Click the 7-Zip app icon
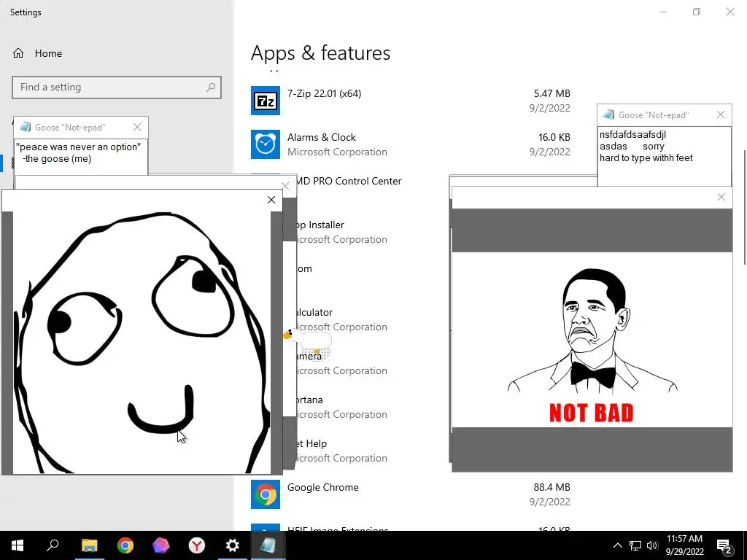Viewport: 747px width, 560px height. pyautogui.click(x=266, y=101)
